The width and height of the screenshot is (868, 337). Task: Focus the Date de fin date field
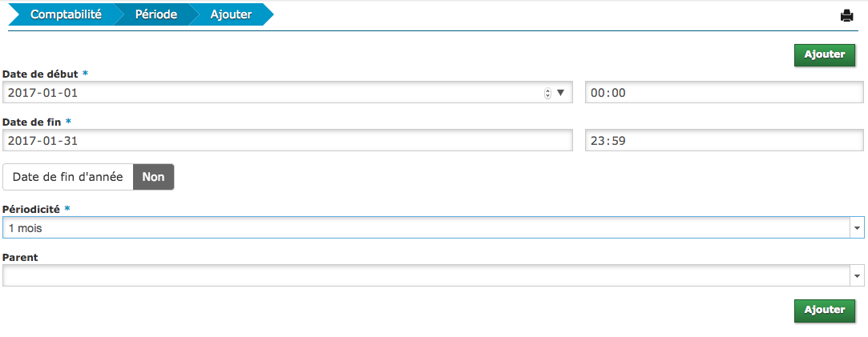[287, 141]
